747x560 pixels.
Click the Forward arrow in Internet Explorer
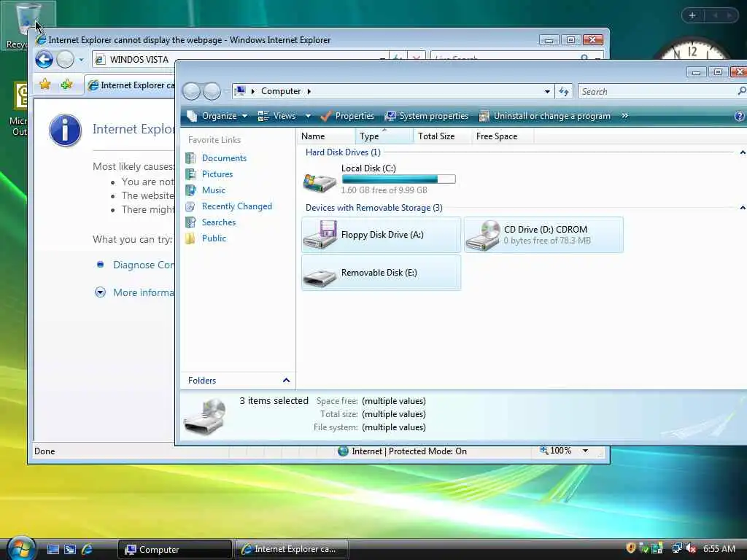coord(65,60)
